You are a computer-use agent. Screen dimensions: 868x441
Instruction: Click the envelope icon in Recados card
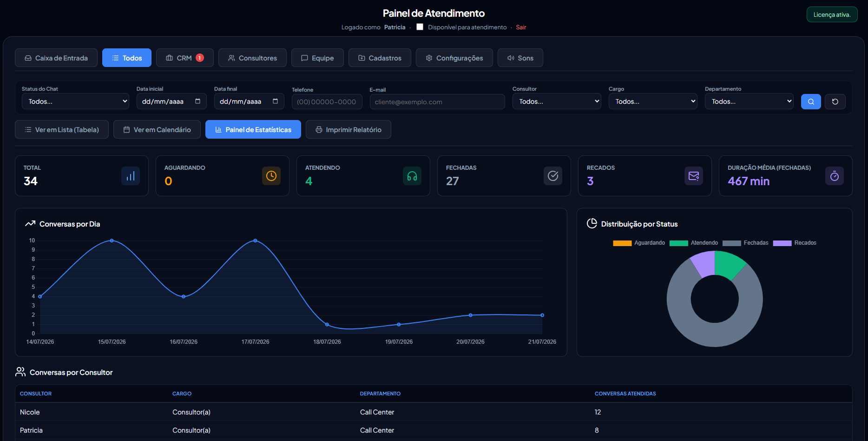coord(694,176)
